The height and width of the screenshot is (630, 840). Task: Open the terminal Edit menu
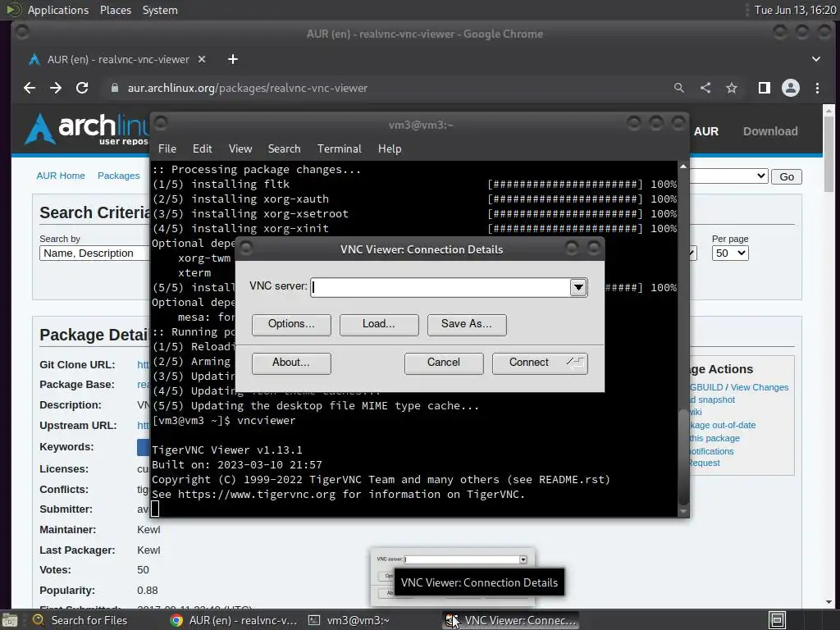(202, 149)
